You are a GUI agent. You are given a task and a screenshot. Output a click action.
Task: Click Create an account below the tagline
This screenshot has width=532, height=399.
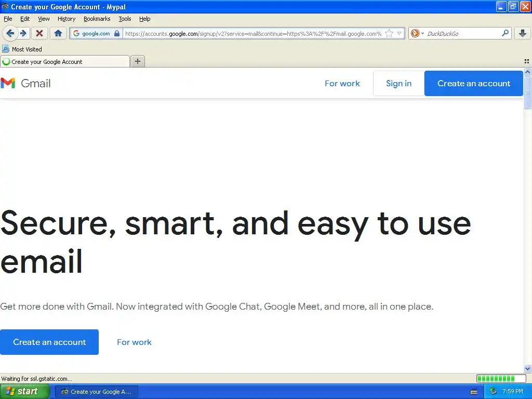click(49, 342)
